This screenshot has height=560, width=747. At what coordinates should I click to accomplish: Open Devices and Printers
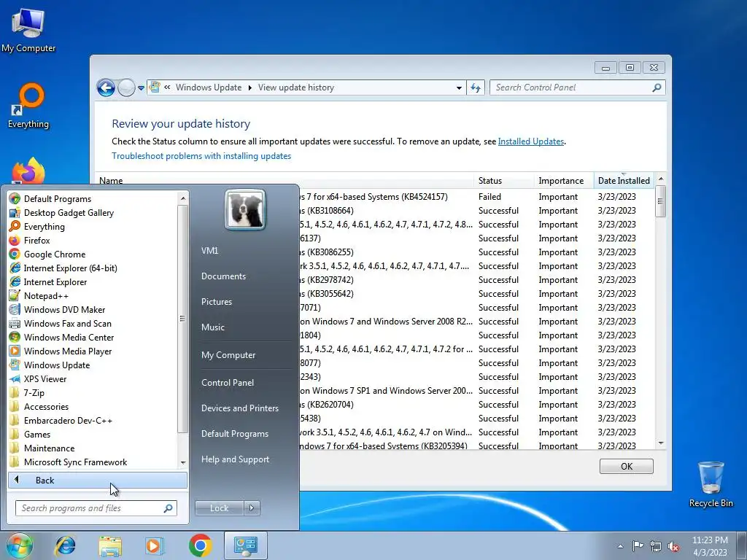(x=239, y=408)
